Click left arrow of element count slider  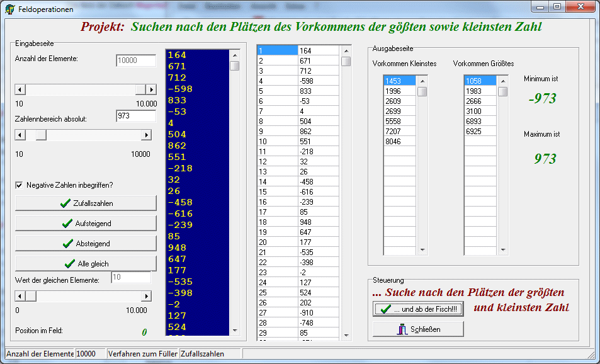click(x=20, y=89)
